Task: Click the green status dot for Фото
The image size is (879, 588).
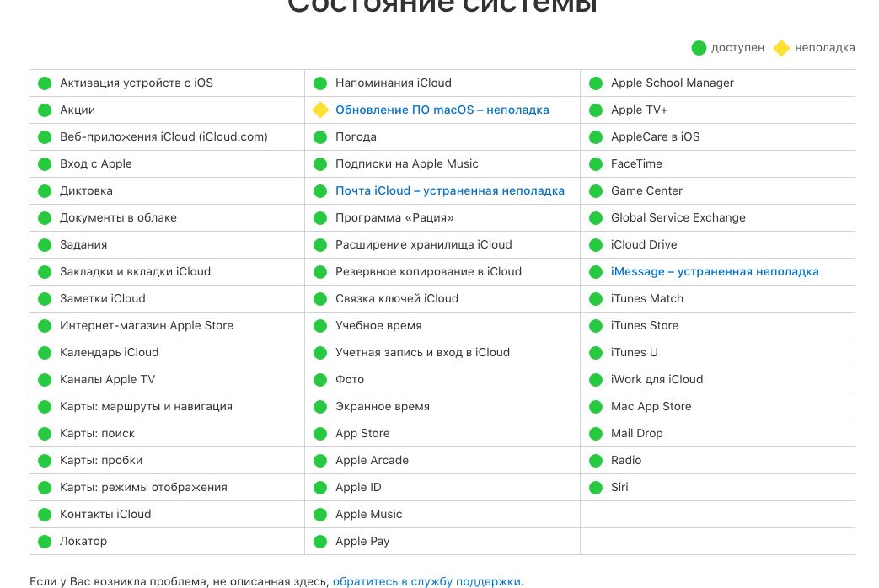Action: (x=320, y=379)
